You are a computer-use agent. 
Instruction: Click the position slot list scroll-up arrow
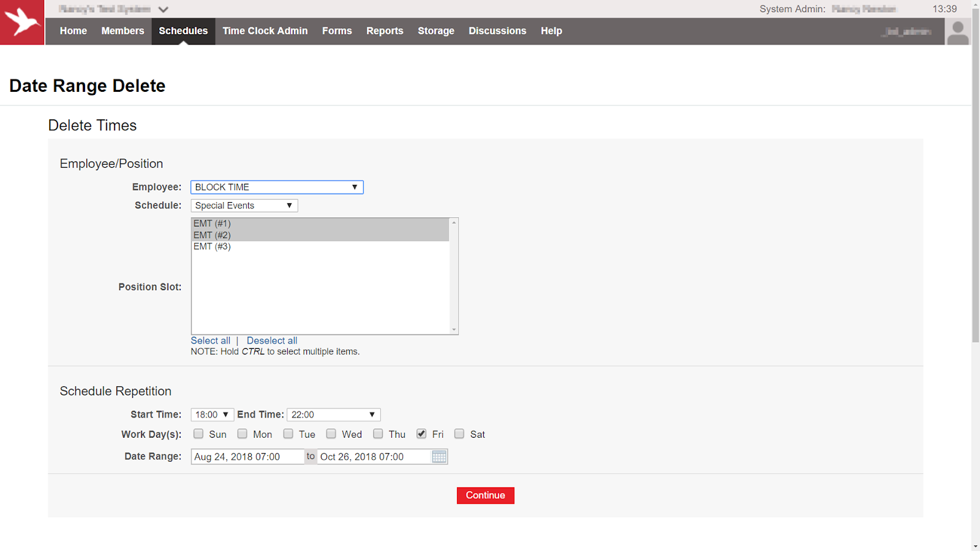454,223
